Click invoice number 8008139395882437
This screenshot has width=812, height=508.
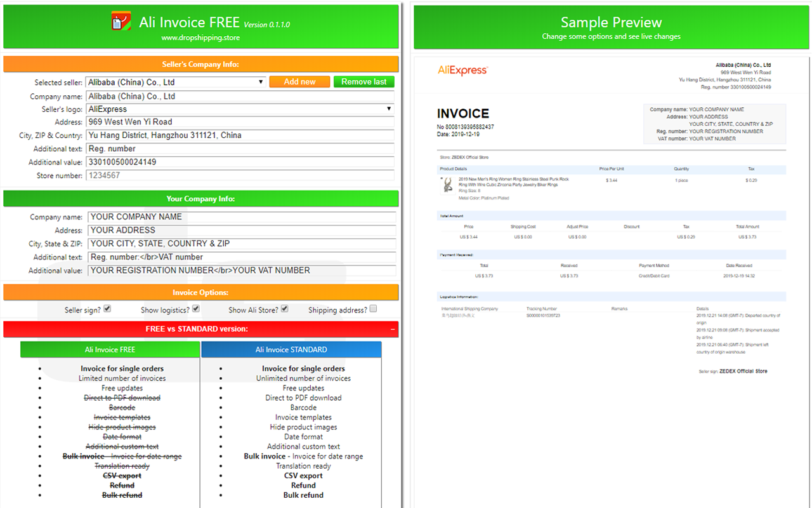click(x=466, y=127)
